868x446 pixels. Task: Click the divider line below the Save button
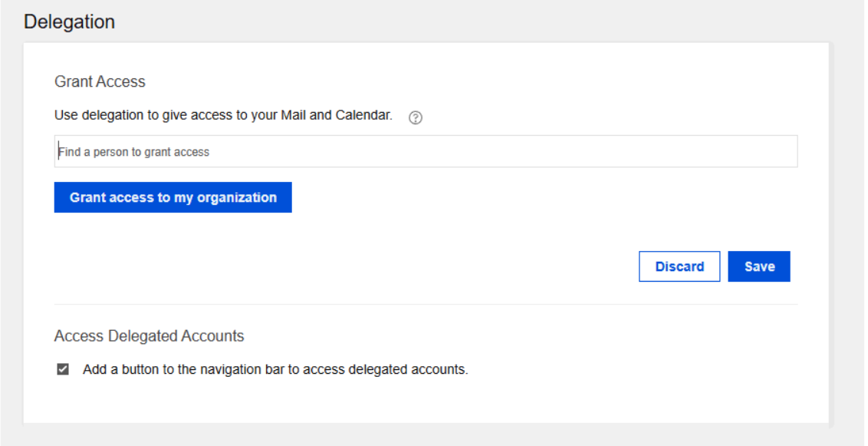426,305
